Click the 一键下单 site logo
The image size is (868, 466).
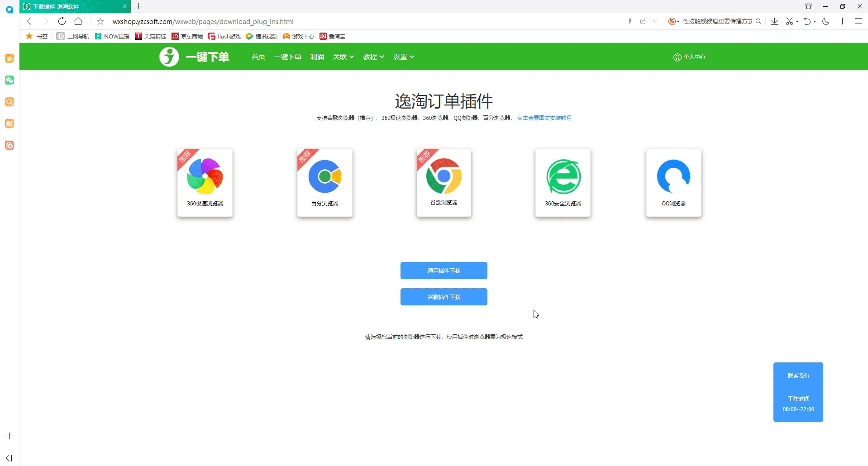coord(195,57)
